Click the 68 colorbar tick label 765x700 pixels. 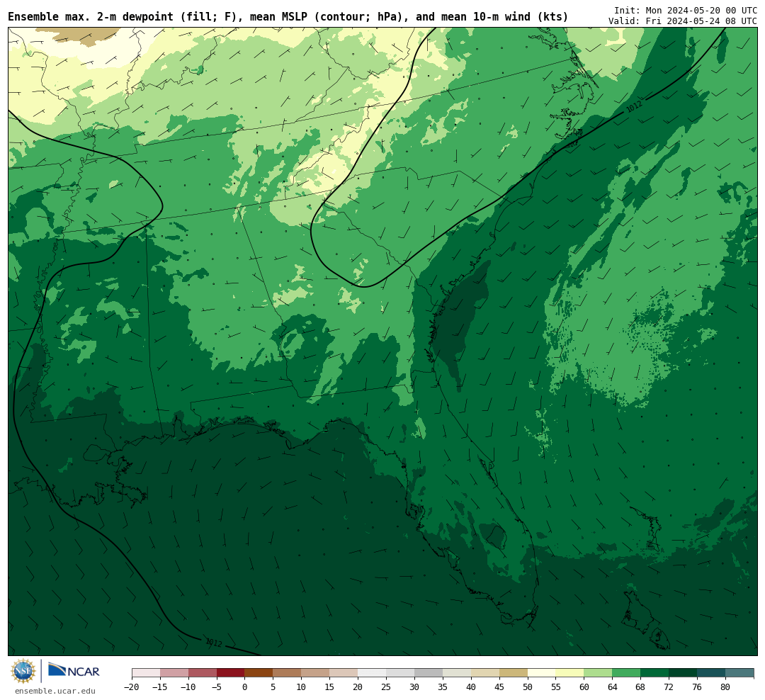[641, 687]
